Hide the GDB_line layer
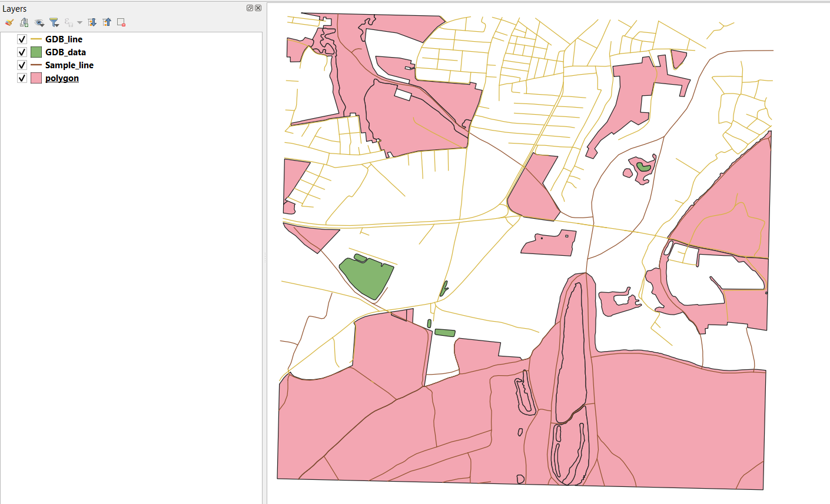This screenshot has height=504, width=830. (x=22, y=39)
